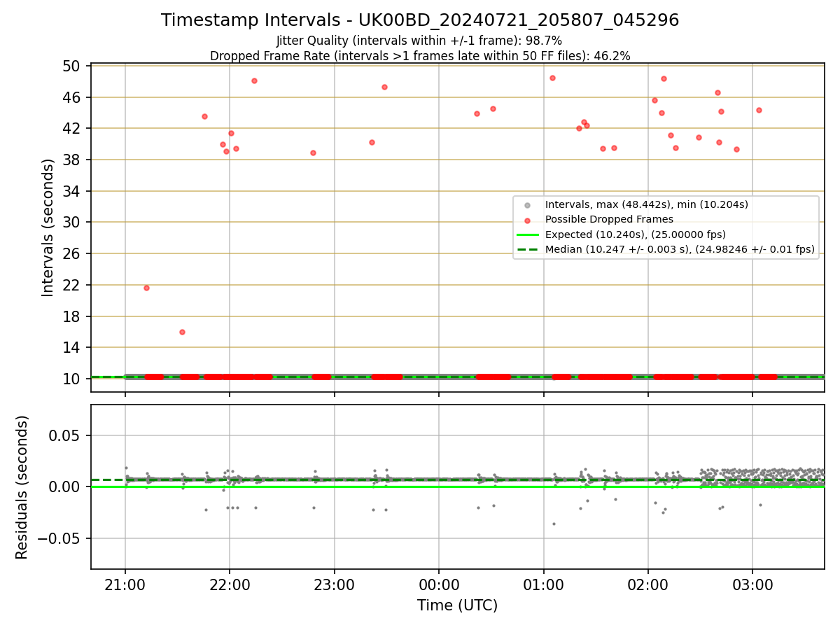This screenshot has width=840, height=630.
Task: Click the lowest grey residual point just after 01:00
Action: coord(554,524)
